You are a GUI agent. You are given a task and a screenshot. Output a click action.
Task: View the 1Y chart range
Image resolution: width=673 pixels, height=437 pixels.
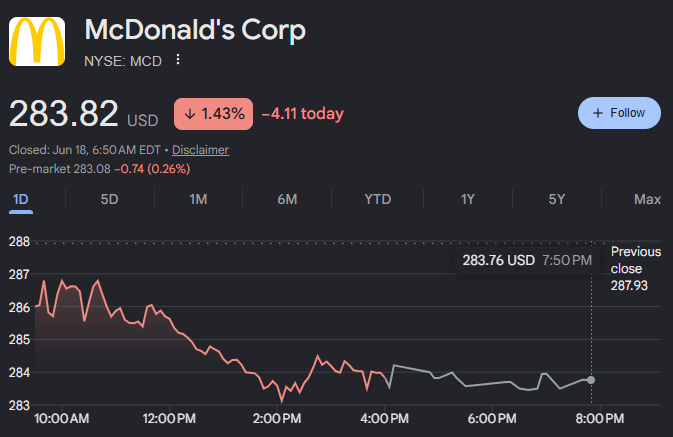[x=468, y=200]
